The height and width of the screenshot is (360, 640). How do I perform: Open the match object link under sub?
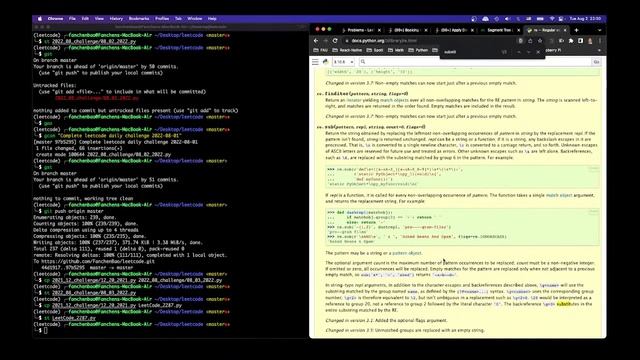coord(559,196)
